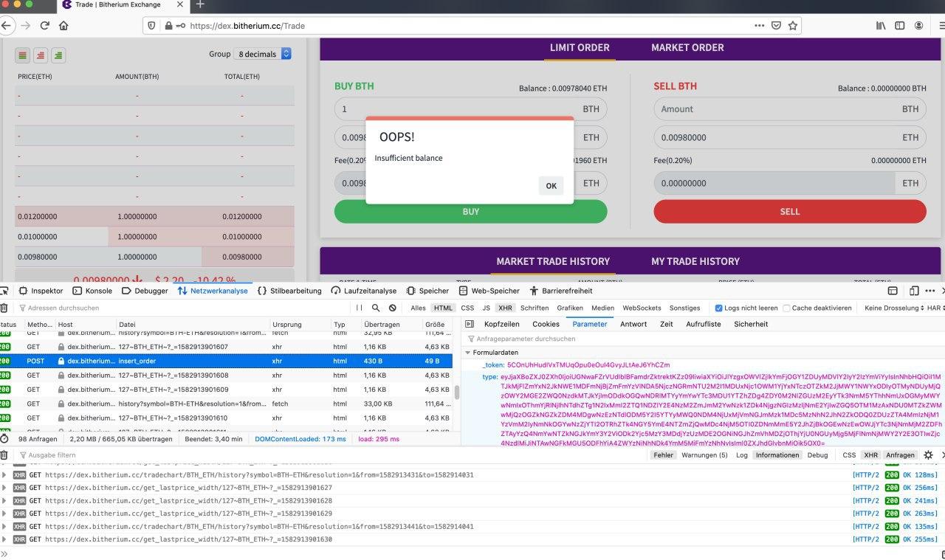Viewport: 945px width, 560px height.
Task: Focus the Adressen durchsuchen filter field
Action: [182, 308]
